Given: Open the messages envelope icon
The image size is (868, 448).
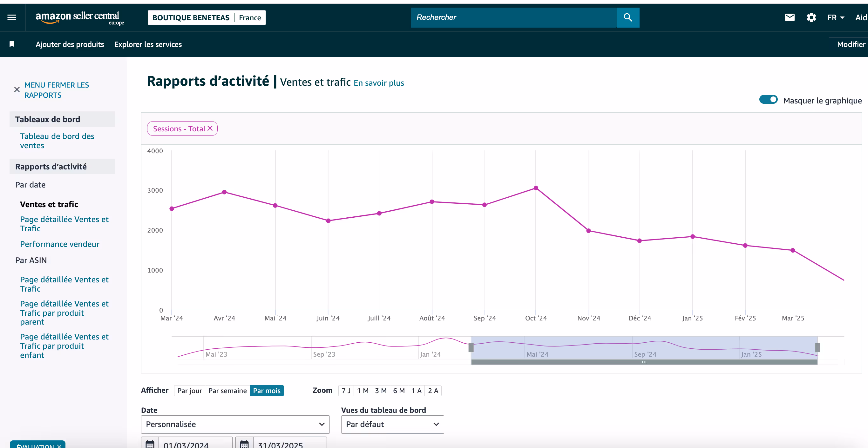Looking at the screenshot, I should pos(790,17).
